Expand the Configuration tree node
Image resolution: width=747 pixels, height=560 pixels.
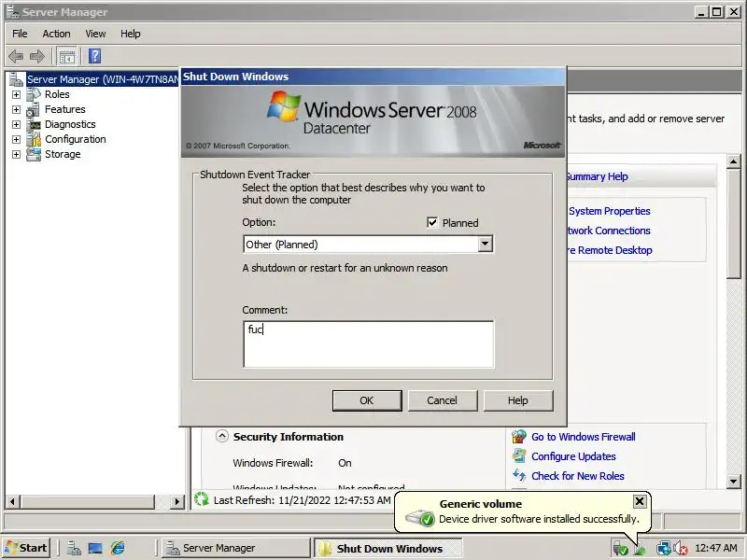click(x=16, y=139)
